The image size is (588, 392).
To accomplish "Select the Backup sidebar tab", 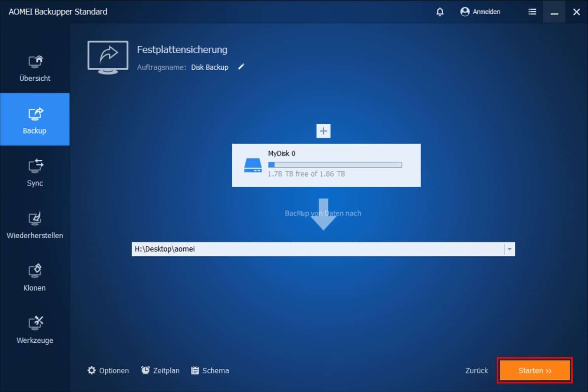I will point(35,120).
